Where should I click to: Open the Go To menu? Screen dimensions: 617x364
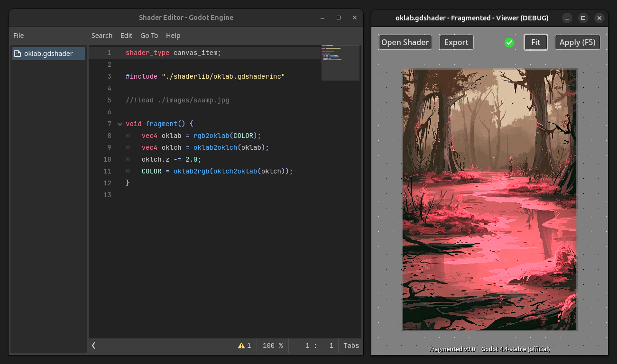pyautogui.click(x=149, y=35)
